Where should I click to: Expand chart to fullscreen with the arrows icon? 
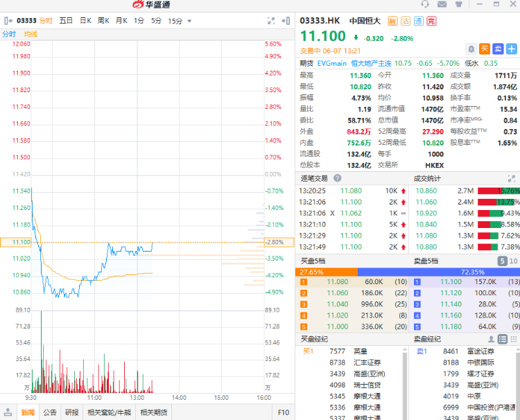271,21
